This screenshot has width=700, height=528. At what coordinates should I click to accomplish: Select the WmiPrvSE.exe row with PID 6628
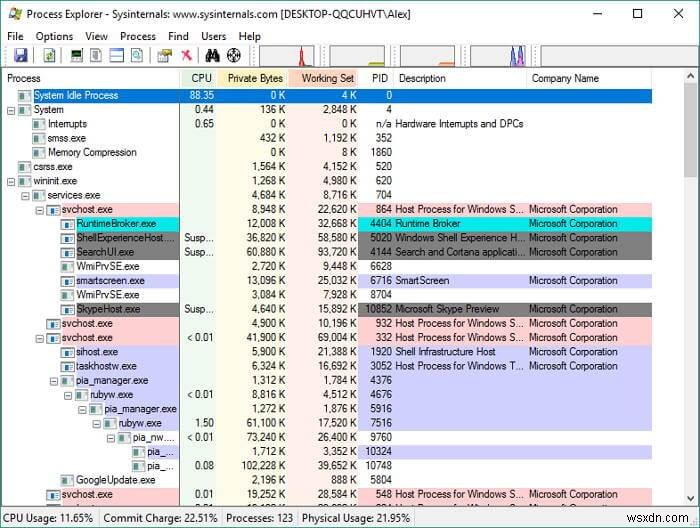coord(327,267)
